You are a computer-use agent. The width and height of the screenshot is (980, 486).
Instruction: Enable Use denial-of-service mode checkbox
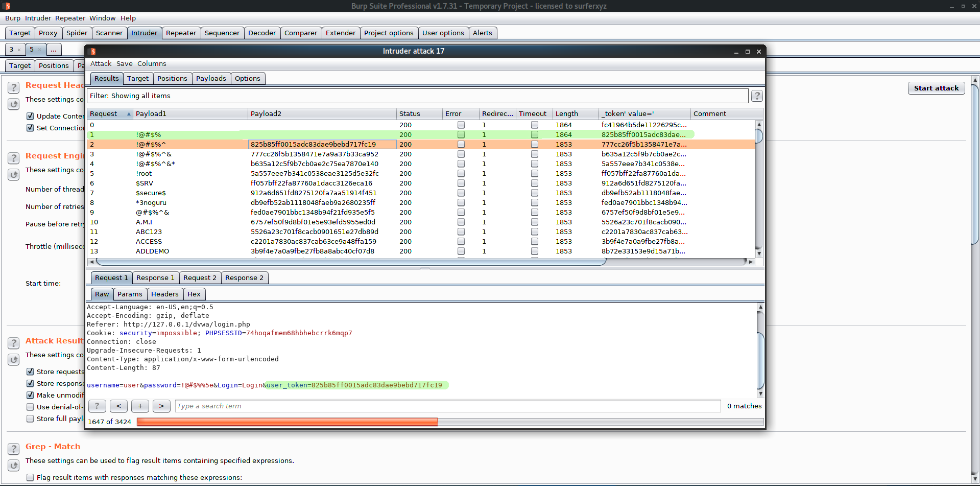pyautogui.click(x=30, y=407)
